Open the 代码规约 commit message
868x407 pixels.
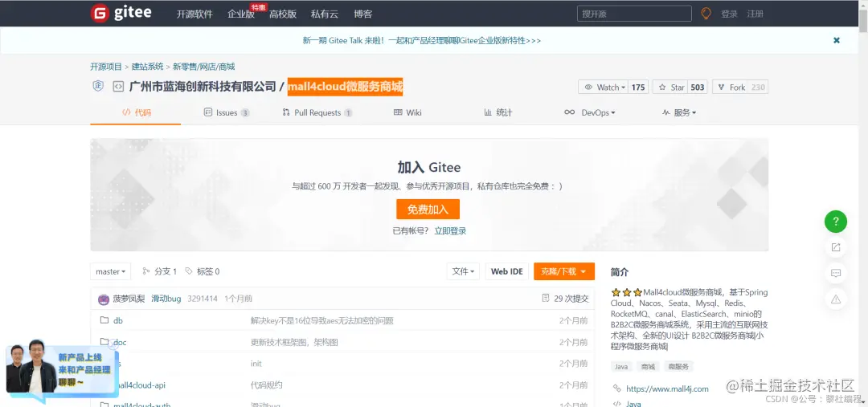(266, 385)
